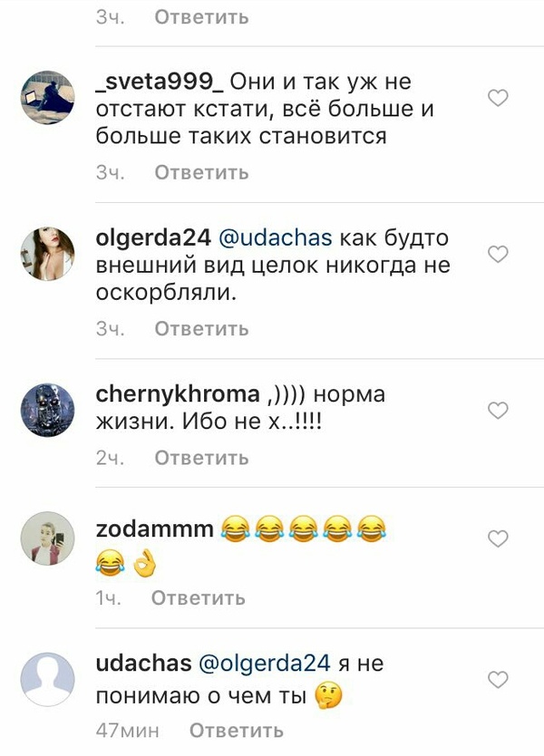
Task: Open olgerda24's avatar photo
Action: click(47, 254)
